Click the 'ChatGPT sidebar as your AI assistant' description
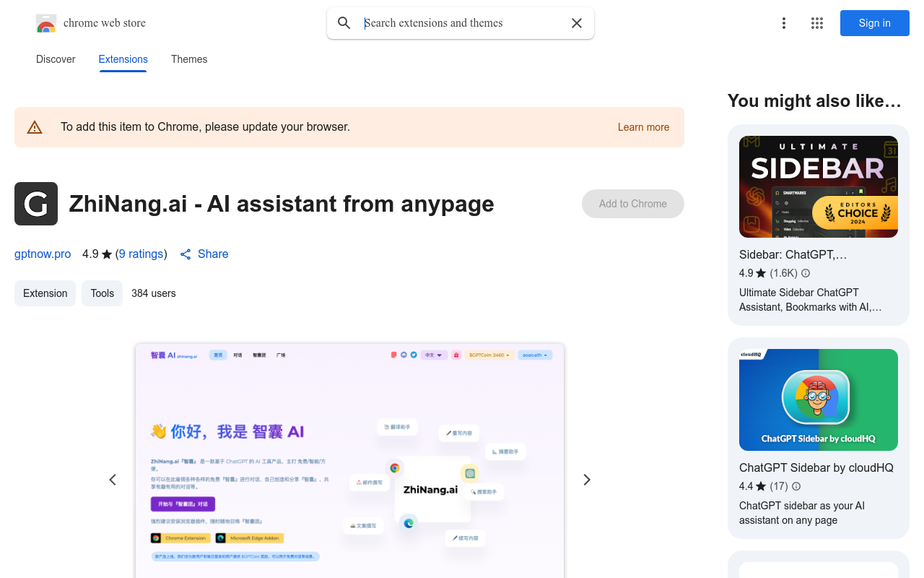This screenshot has height=578, width=924. click(802, 513)
